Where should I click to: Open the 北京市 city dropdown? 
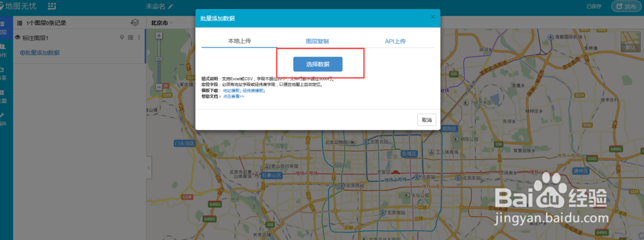(162, 23)
